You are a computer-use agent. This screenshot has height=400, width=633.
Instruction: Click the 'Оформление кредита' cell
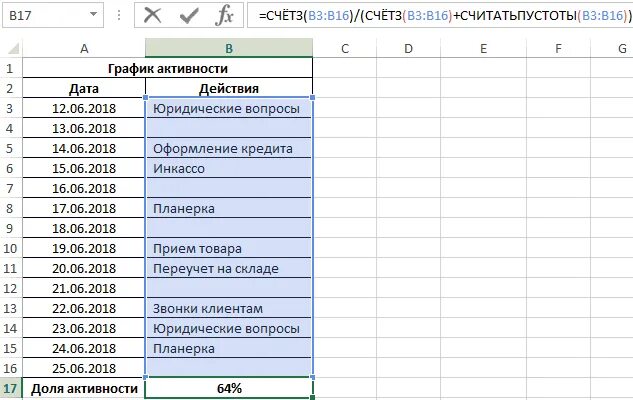(229, 148)
